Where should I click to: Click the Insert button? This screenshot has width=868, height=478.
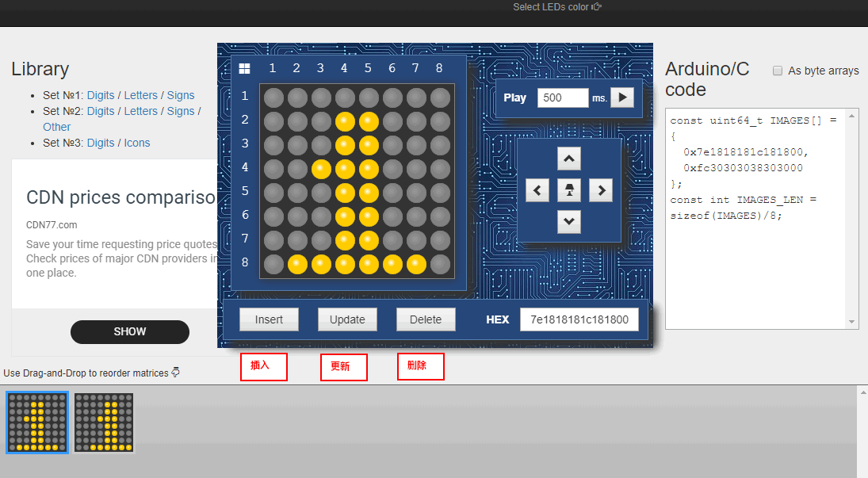[269, 319]
